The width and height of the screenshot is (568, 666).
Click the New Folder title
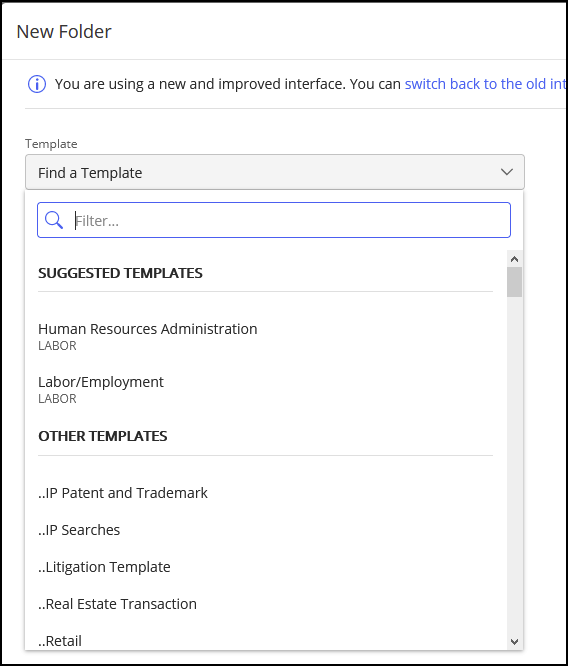coord(64,32)
